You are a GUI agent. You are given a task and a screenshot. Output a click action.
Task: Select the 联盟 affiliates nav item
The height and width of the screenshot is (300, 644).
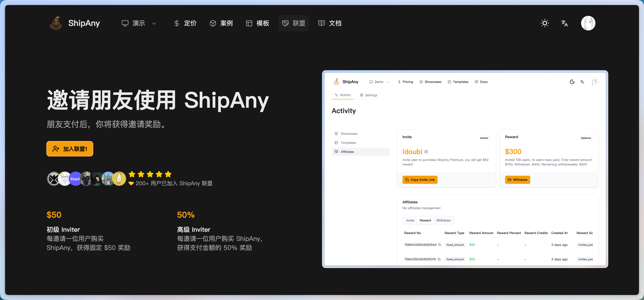click(294, 23)
